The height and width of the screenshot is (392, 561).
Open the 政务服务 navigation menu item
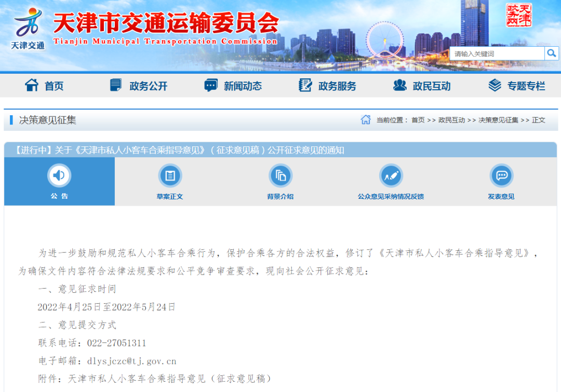pos(338,86)
